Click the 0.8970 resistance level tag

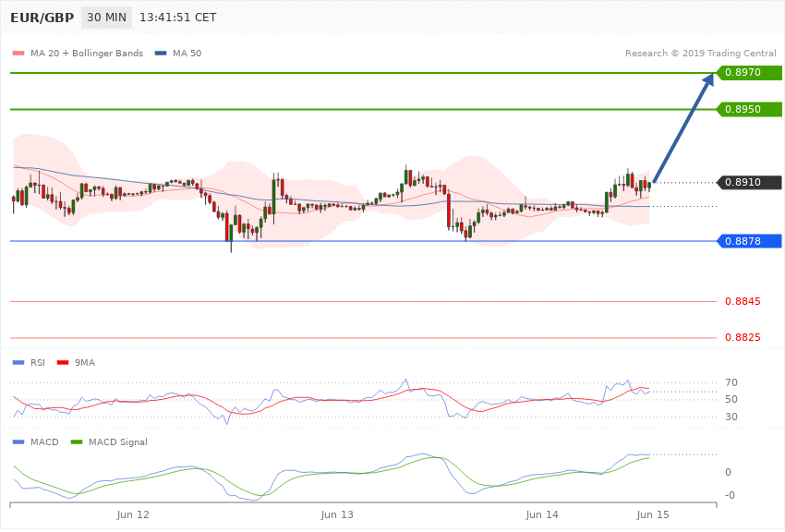point(750,73)
